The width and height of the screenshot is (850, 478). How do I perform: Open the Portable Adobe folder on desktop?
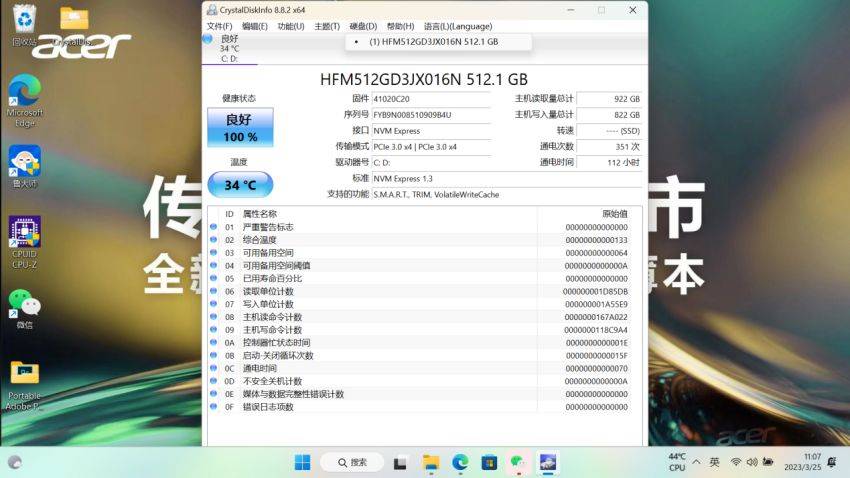24,385
